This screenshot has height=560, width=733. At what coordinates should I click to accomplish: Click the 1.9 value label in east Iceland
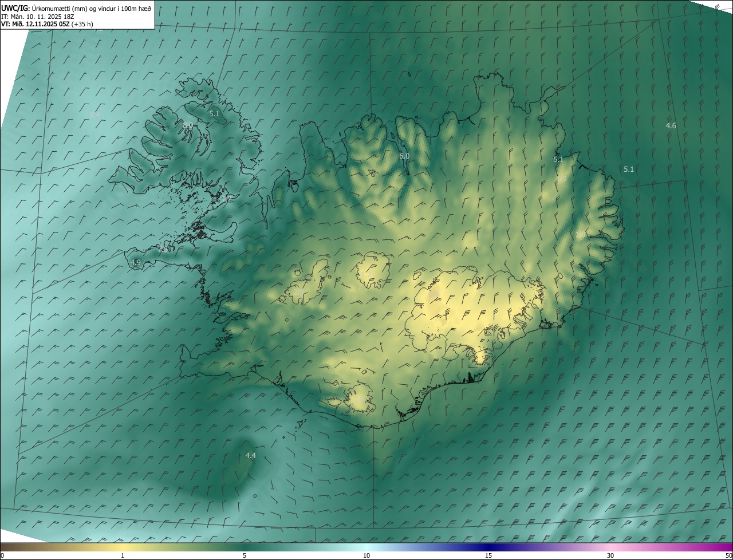pyautogui.click(x=562, y=179)
